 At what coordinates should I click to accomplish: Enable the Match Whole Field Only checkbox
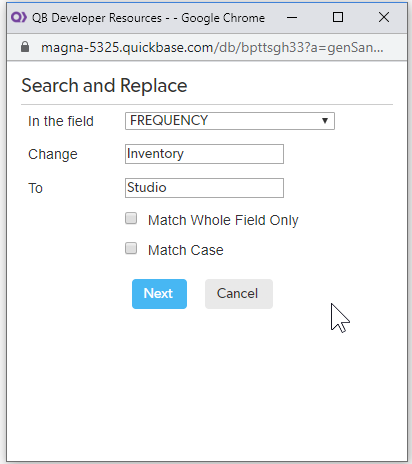[x=131, y=219]
